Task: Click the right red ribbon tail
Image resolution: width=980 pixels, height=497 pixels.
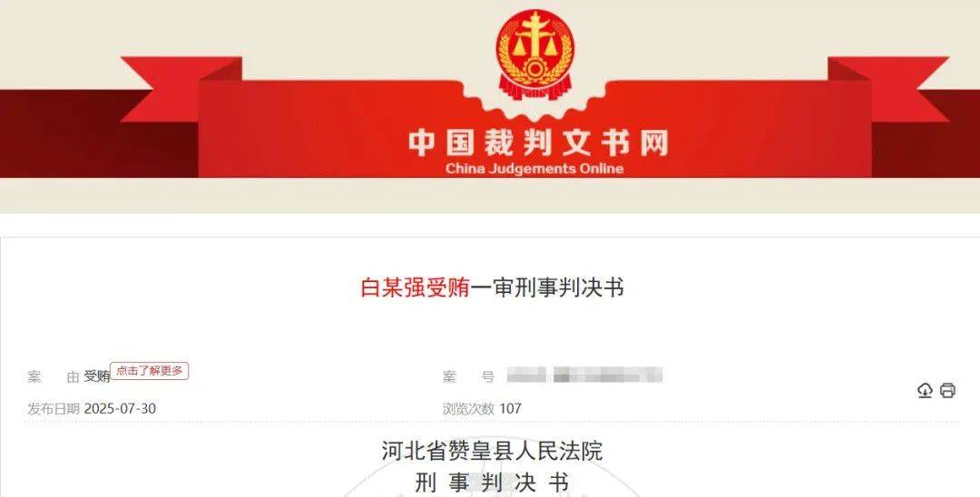Action: (888, 87)
